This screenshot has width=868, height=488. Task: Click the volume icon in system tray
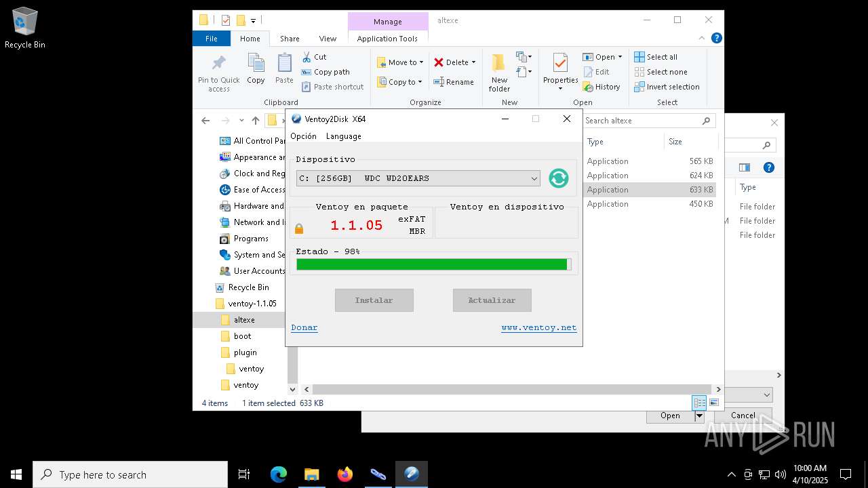click(x=780, y=474)
